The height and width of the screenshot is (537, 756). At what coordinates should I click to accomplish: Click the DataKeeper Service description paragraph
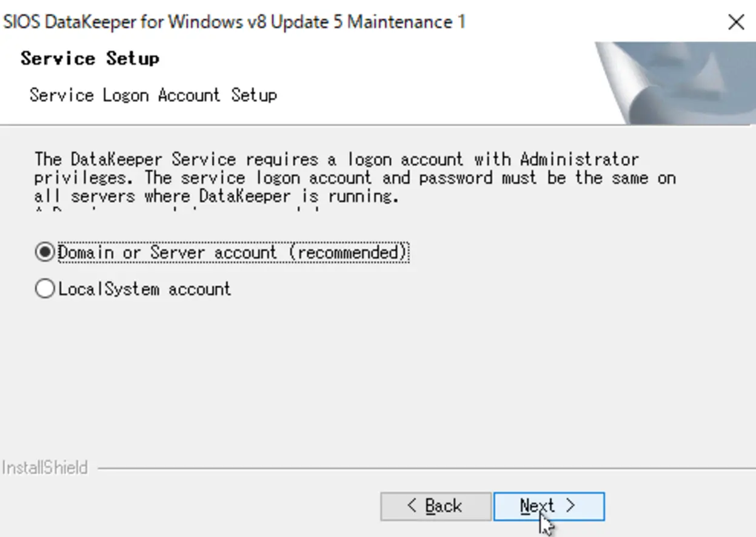[355, 178]
